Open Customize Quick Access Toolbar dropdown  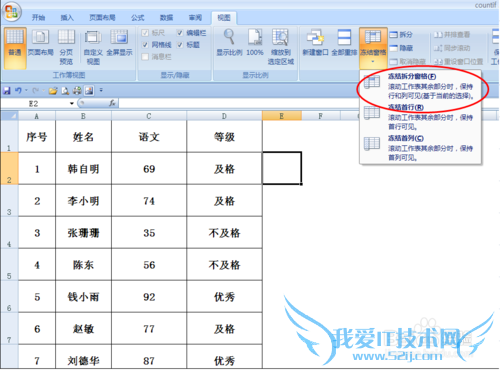pyautogui.click(x=101, y=90)
